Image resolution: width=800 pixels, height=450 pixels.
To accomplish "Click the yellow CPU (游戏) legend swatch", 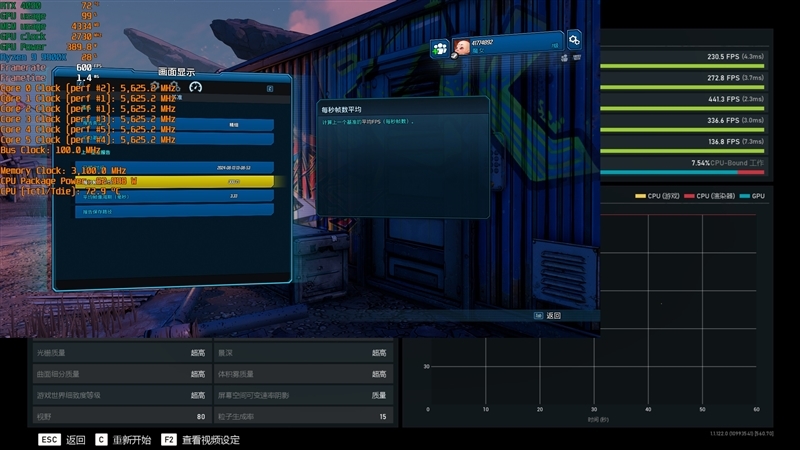I will point(640,196).
